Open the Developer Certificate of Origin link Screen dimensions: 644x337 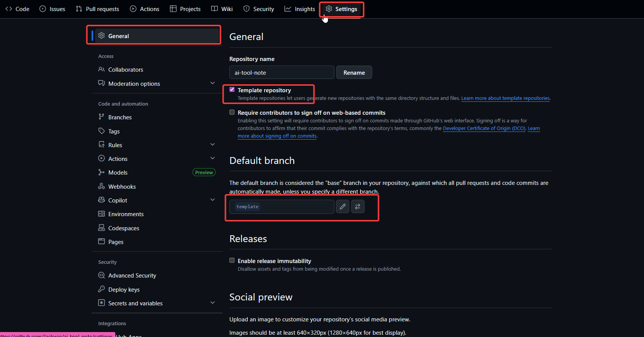click(x=484, y=128)
